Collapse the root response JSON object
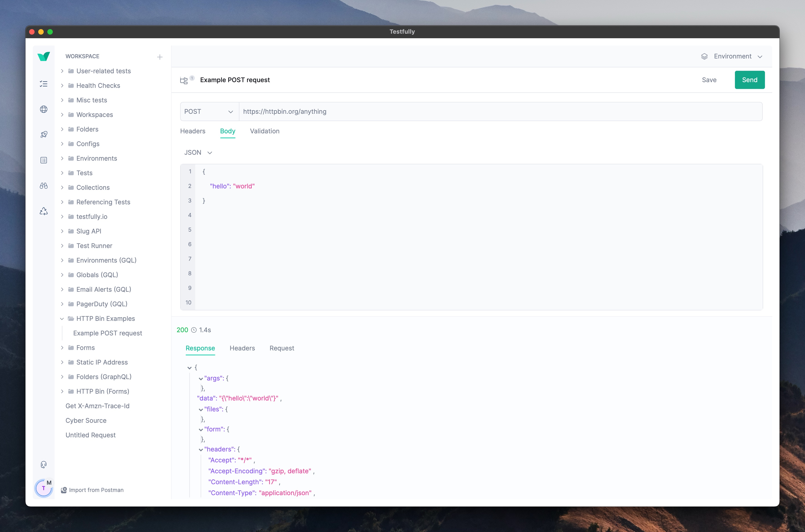Image resolution: width=805 pixels, height=532 pixels. pos(190,368)
